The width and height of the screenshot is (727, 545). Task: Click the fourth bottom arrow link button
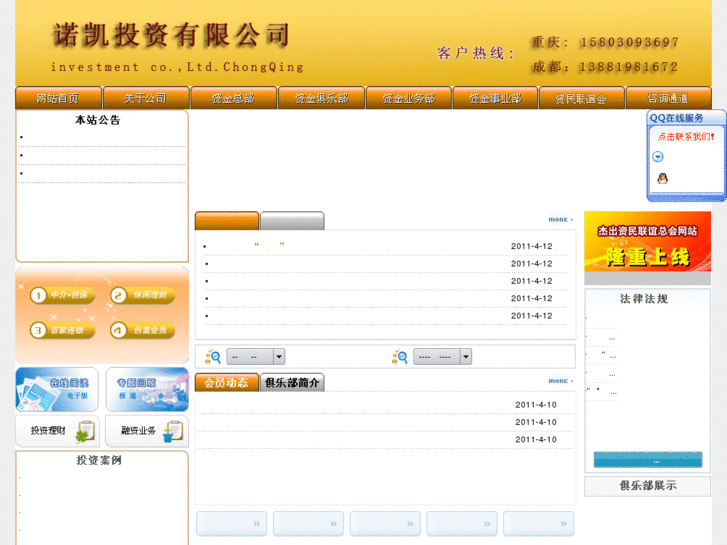[x=462, y=524]
